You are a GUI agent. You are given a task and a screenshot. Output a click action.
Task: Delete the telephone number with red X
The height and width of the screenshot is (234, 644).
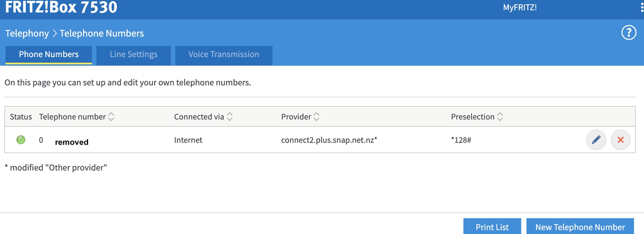[x=620, y=140]
